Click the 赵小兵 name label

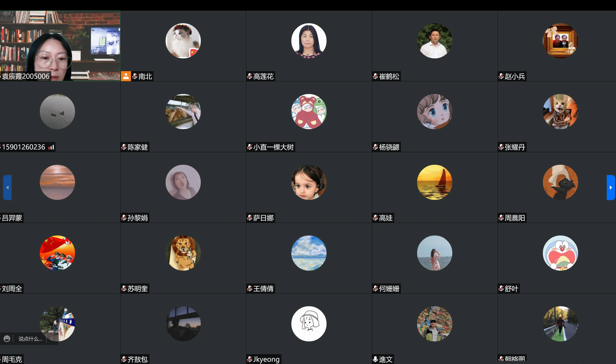tap(515, 76)
